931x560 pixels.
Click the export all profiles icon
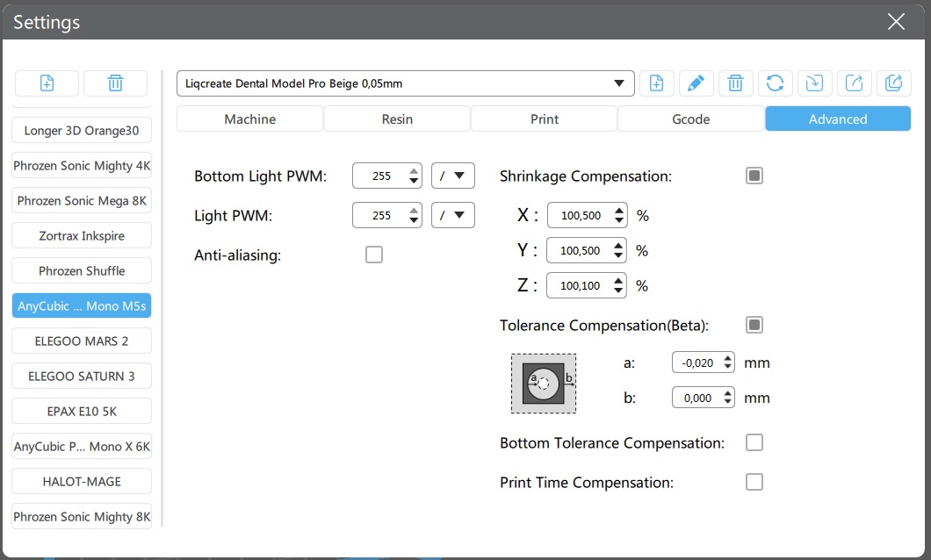tap(893, 83)
